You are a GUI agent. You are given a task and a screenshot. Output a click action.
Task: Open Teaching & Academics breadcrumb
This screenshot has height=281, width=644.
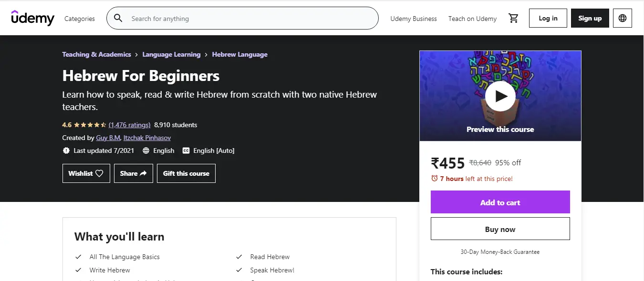96,54
